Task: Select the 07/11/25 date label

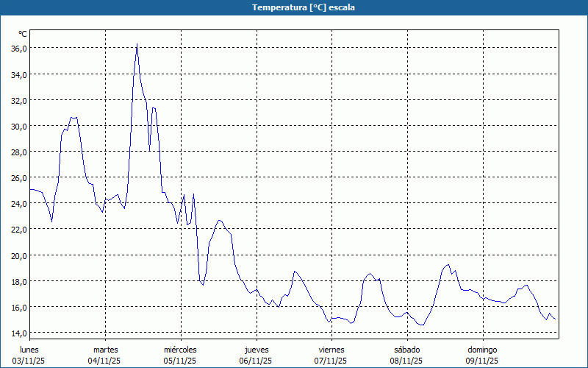Action: 331,361
